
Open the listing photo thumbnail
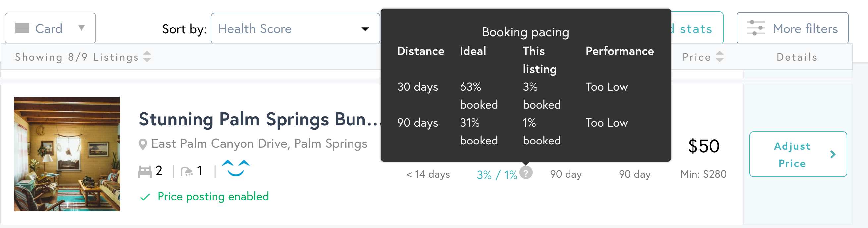click(x=67, y=154)
